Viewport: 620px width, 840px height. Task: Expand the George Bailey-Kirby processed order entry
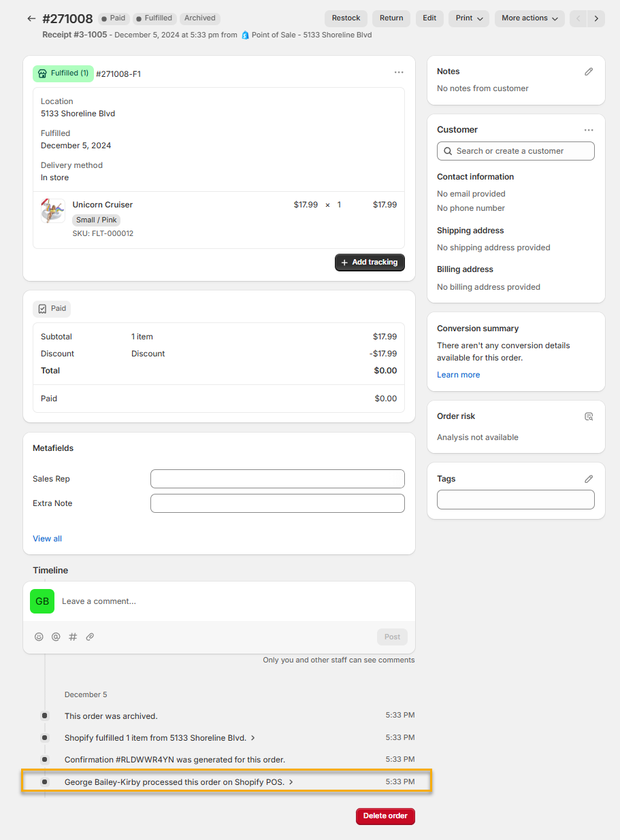point(291,782)
